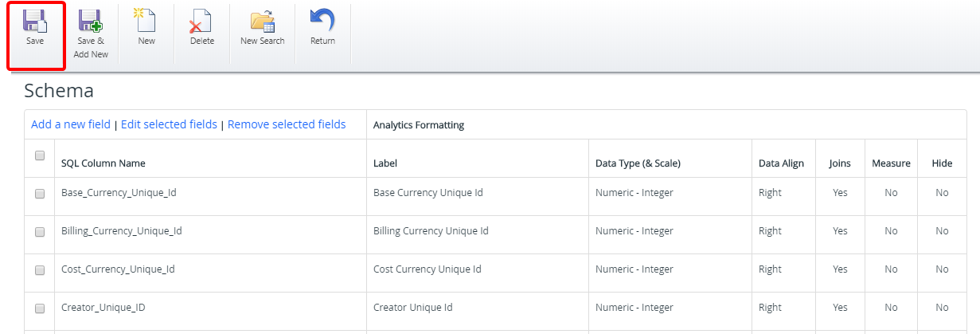Check the Base_Currency_Unique_Id row checkbox
Screen dimensions: 980x334
(x=40, y=194)
